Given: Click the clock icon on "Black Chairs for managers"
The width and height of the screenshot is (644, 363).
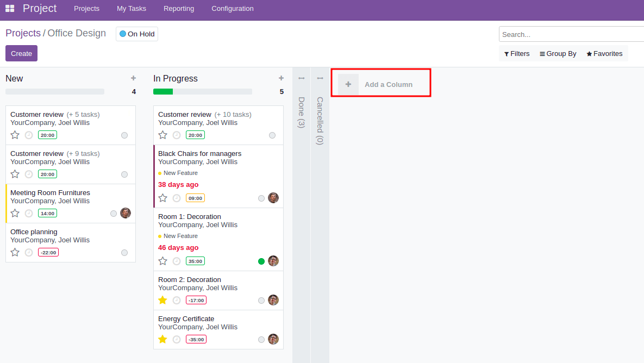Looking at the screenshot, I should pos(176,197).
